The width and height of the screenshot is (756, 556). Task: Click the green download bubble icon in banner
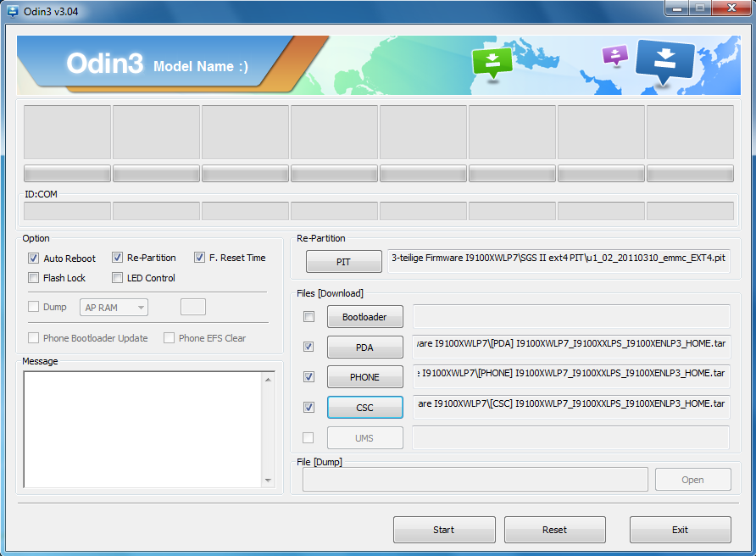tap(492, 63)
